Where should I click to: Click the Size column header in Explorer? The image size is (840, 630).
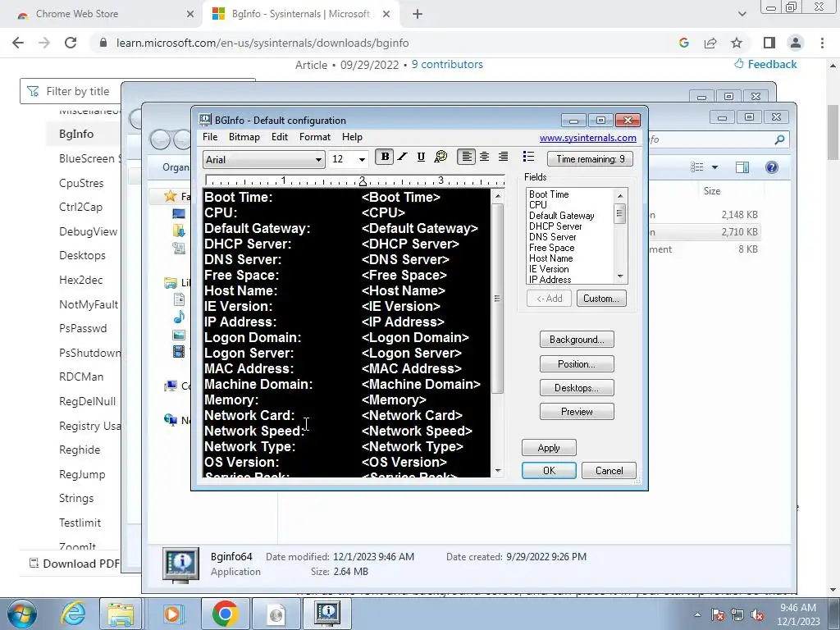[712, 191]
